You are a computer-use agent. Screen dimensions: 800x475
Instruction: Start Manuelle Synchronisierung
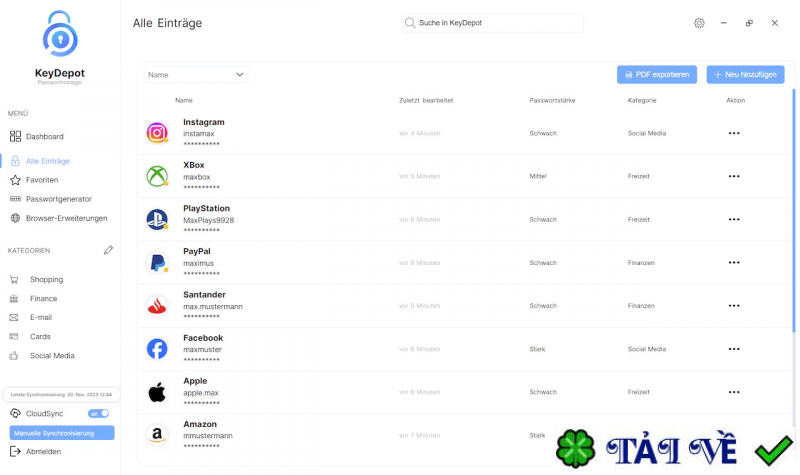tap(62, 433)
